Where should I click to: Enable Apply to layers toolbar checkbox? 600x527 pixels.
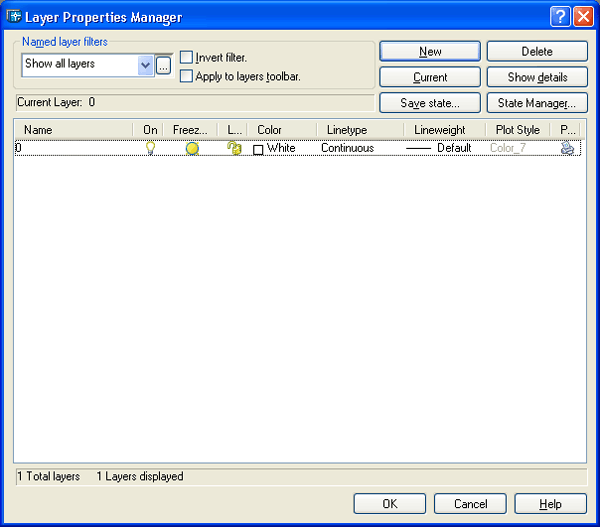pos(186,76)
